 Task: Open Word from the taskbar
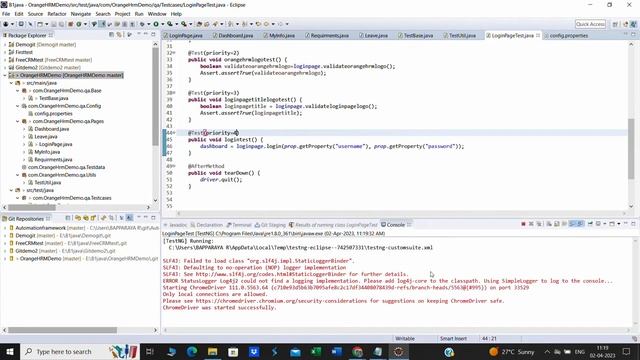tap(337, 351)
